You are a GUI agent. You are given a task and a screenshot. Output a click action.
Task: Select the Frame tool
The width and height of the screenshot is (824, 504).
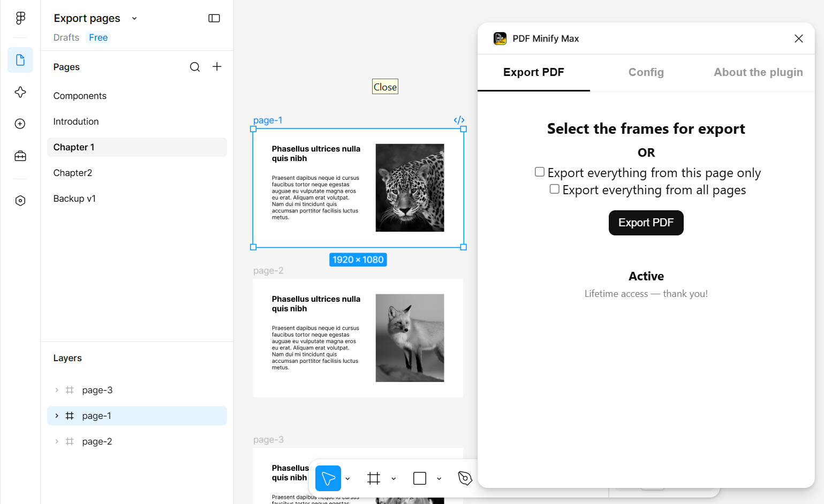pyautogui.click(x=374, y=478)
